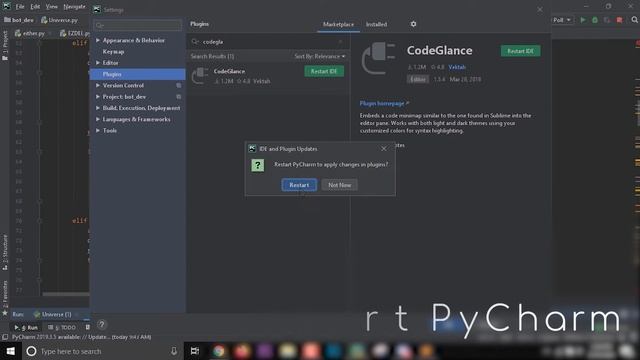The image size is (640, 360).
Task: Expand Appearance & Behavior settings
Action: point(98,40)
